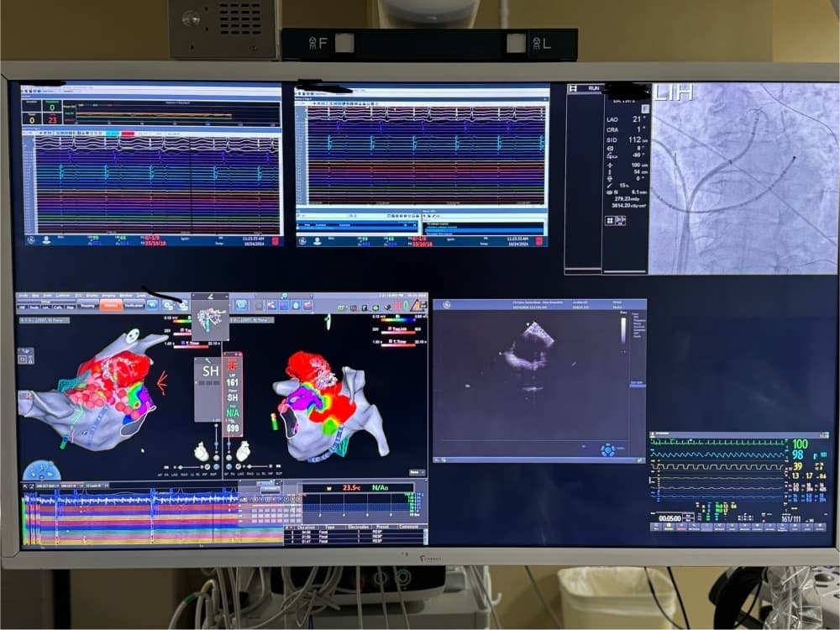Click the red stop icon in left recording status bar
The width and height of the screenshot is (840, 630).
[x=276, y=241]
